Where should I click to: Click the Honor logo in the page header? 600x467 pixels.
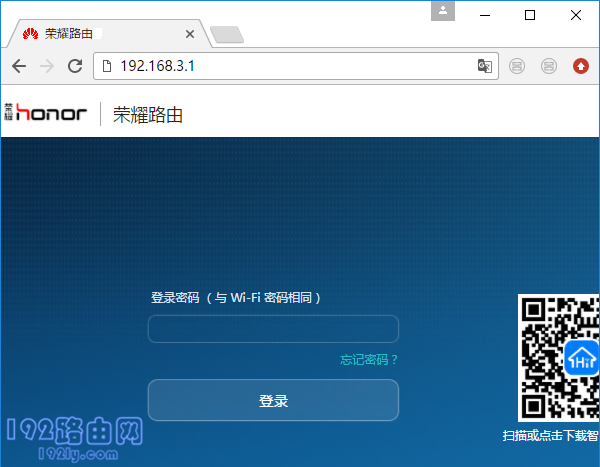click(x=45, y=114)
